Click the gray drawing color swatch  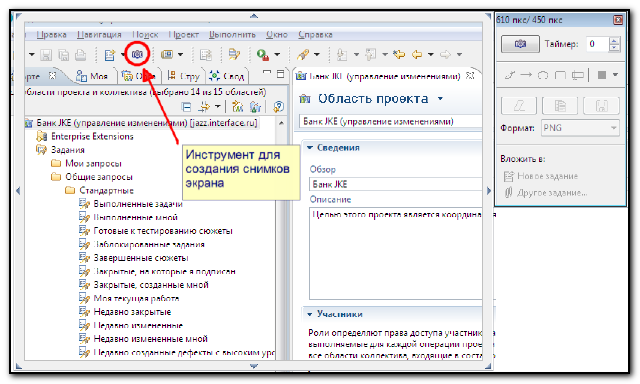pyautogui.click(x=602, y=75)
